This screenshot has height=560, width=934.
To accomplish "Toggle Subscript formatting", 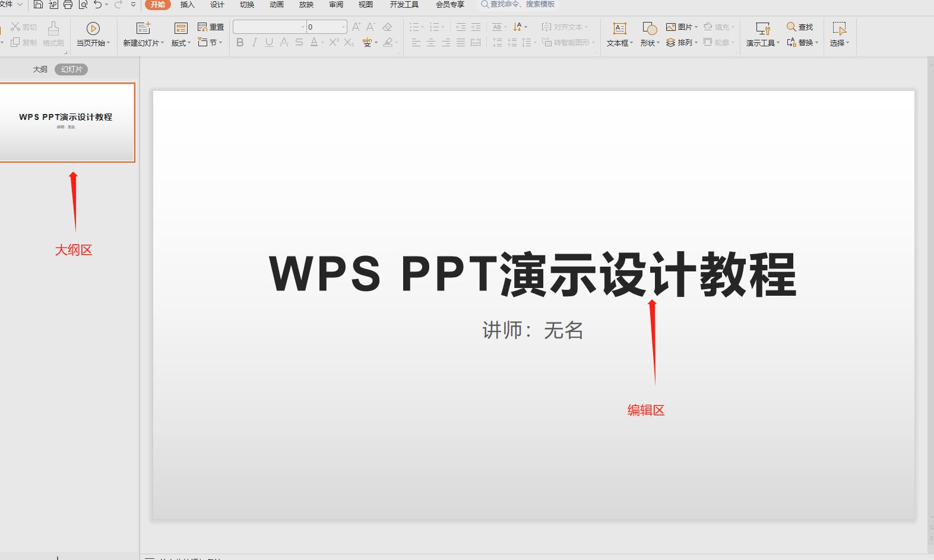I will [349, 42].
